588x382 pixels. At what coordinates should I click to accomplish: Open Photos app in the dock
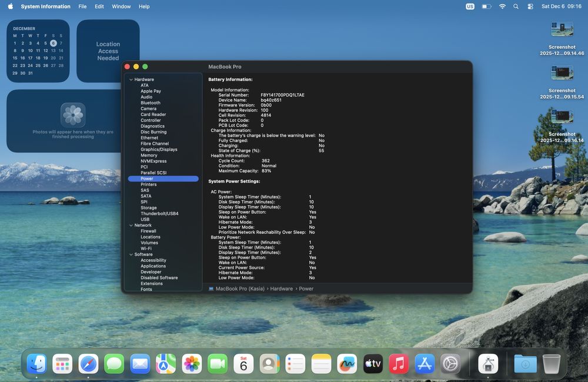pyautogui.click(x=192, y=364)
